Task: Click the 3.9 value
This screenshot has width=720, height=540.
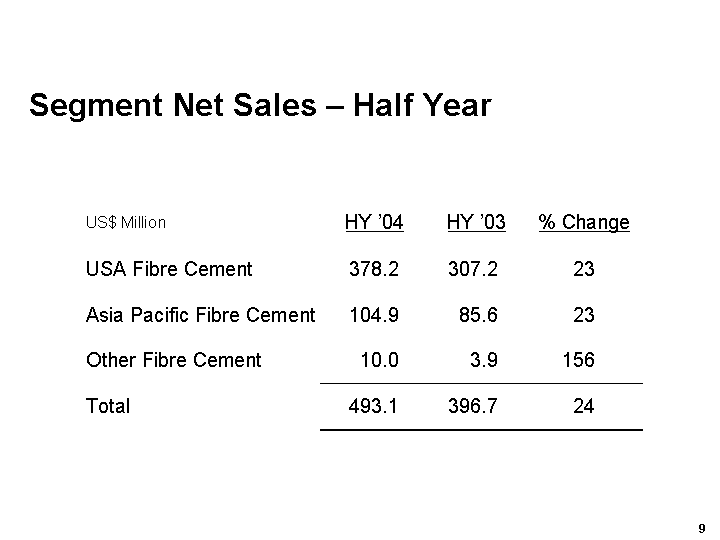Action: (483, 360)
